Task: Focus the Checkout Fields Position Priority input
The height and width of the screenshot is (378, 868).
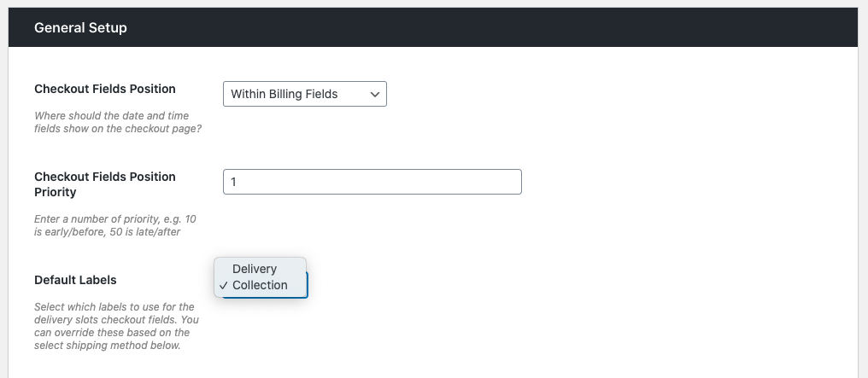Action: coord(372,182)
